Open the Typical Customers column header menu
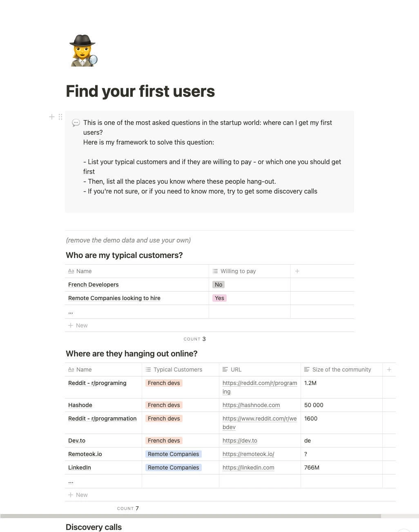Screen dimensions: 419x532 (x=178, y=370)
